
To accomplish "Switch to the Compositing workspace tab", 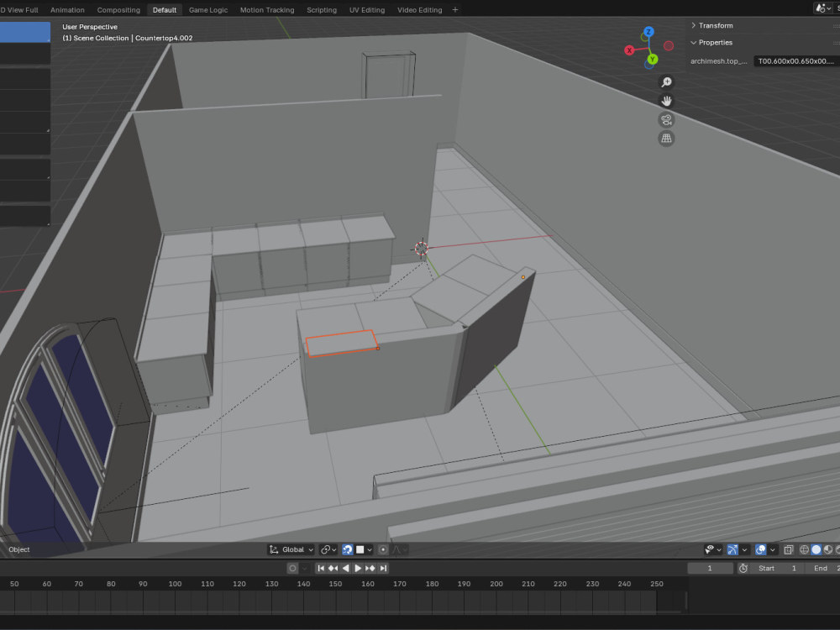I will [118, 9].
